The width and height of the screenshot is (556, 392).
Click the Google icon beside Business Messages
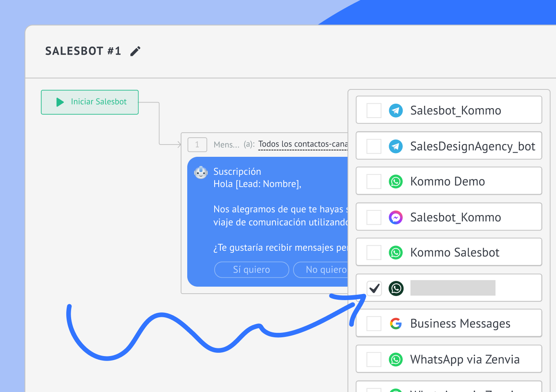[396, 323]
